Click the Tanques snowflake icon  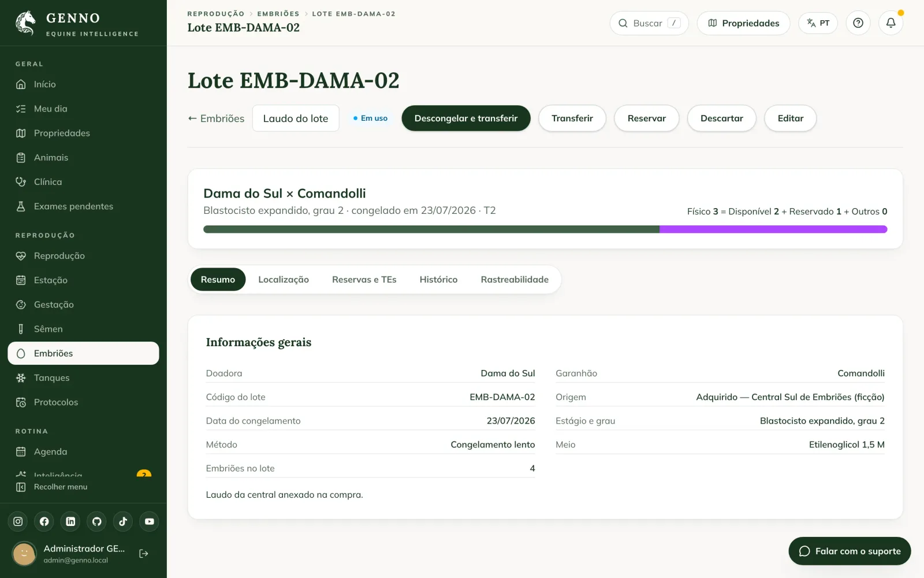21,378
